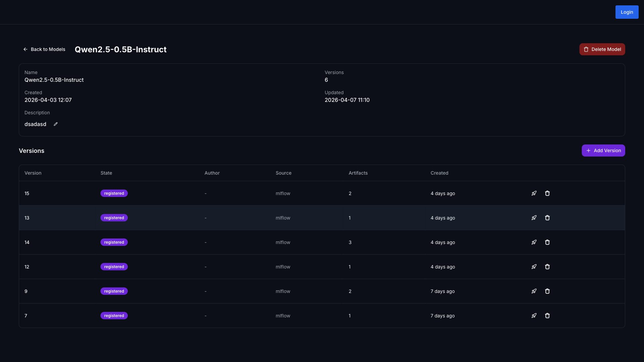Click the Created column header
This screenshot has height=362, width=644.
tap(439, 173)
